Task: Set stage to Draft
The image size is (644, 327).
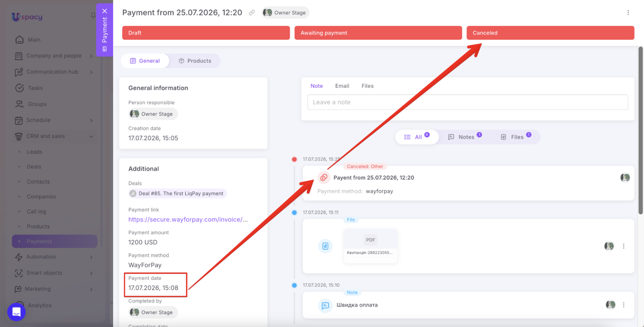Action: pos(206,33)
